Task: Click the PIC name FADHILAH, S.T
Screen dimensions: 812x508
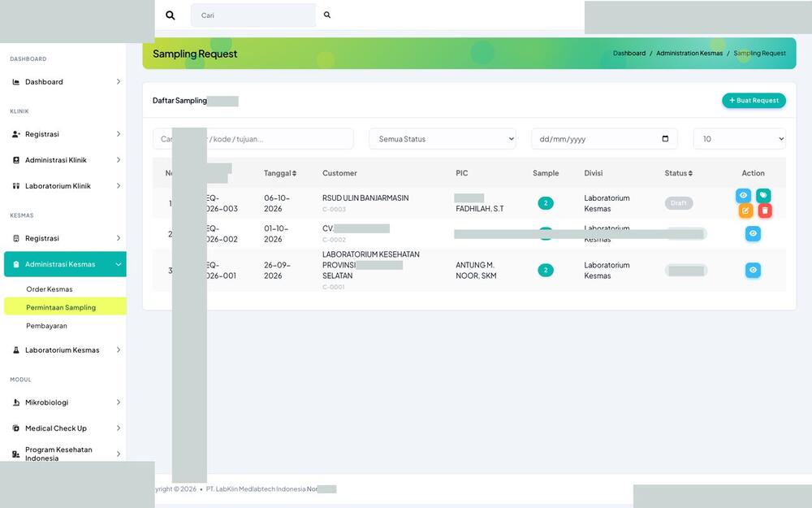Action: 480,209
